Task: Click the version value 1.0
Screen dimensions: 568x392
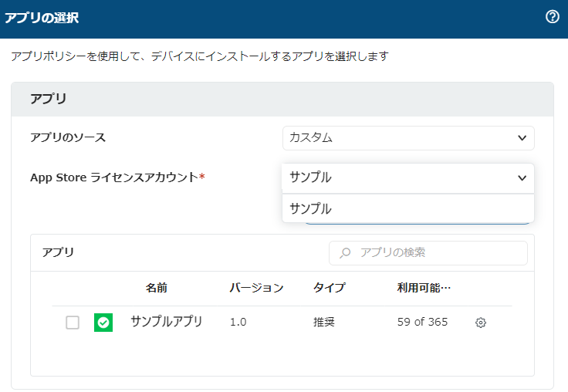Action: [x=238, y=322]
